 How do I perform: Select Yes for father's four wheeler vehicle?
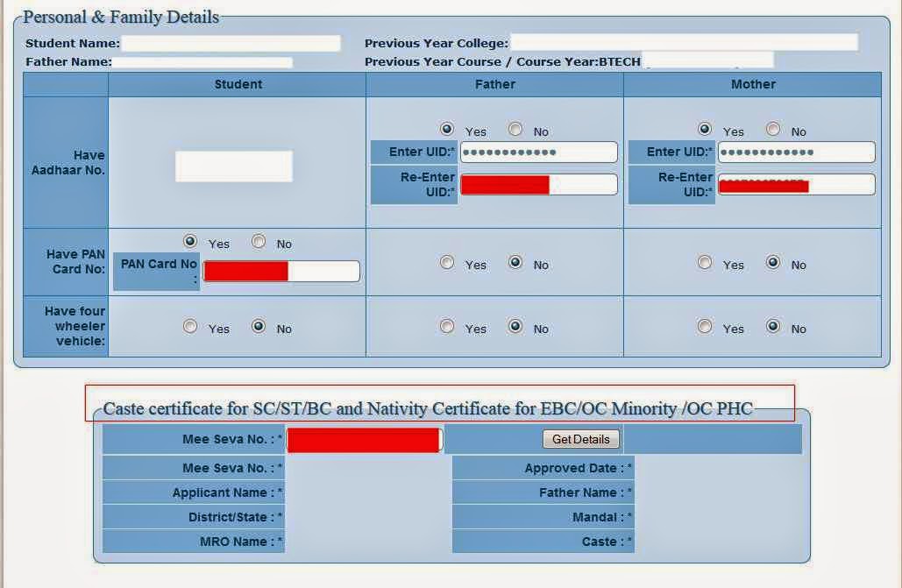447,327
